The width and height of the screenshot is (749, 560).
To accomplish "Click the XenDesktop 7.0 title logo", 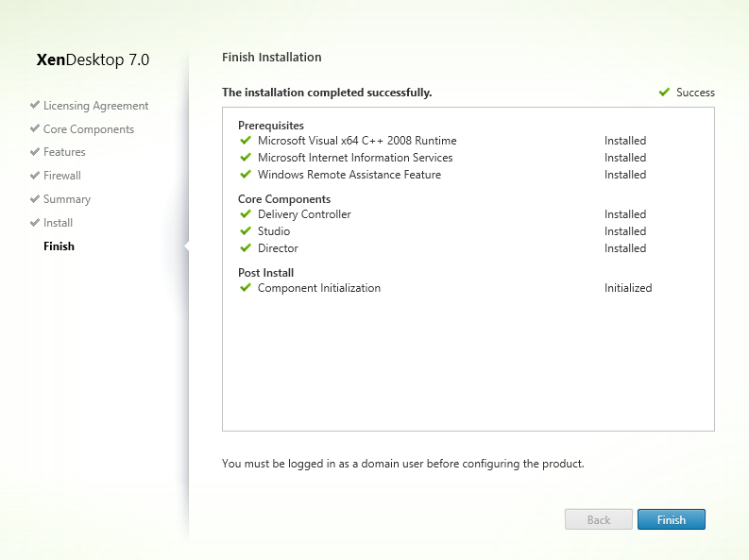I will coord(93,60).
